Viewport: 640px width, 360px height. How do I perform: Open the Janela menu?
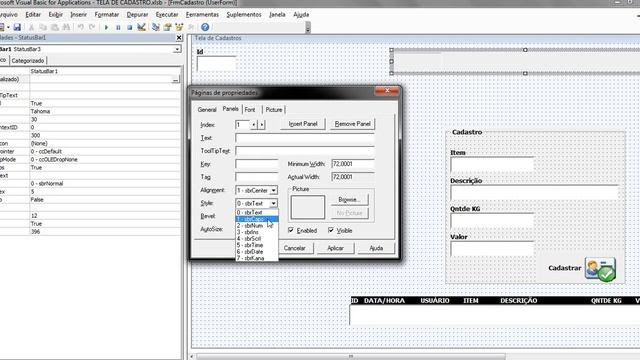(x=277, y=15)
